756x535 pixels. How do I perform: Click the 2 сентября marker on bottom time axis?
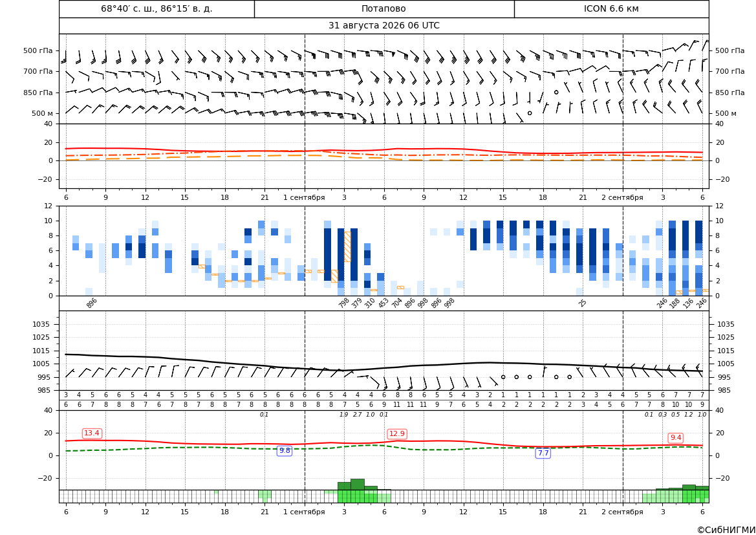pos(622,512)
